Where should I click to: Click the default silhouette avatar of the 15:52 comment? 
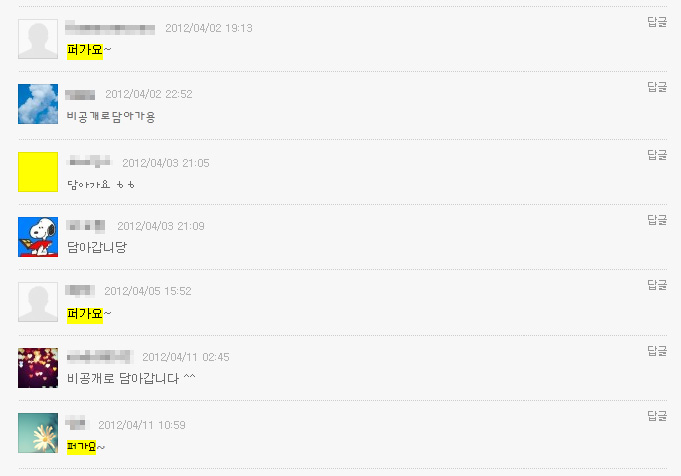pyautogui.click(x=38, y=302)
